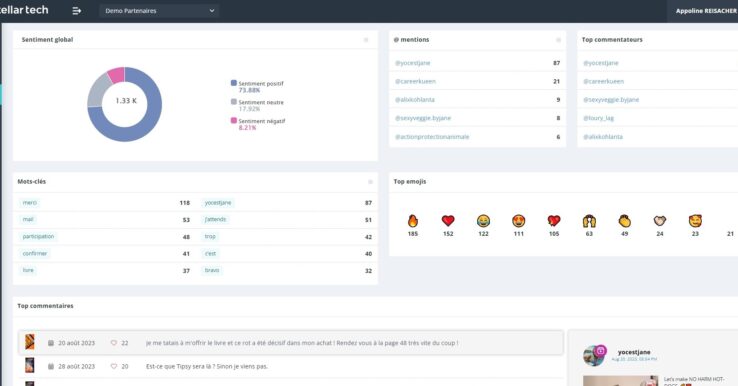
Task: Click the fire emoji with 185 uses
Action: [413, 221]
